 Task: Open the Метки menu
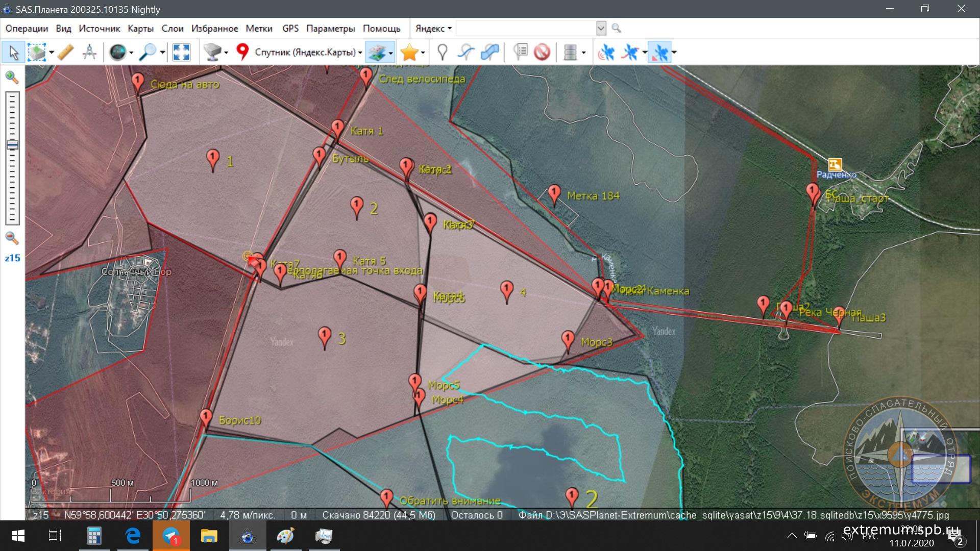(259, 29)
